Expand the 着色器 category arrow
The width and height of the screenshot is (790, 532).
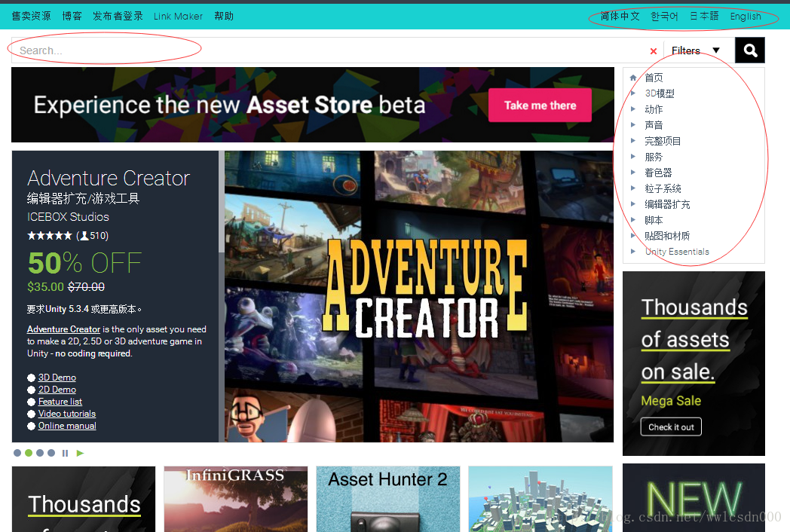(x=633, y=173)
